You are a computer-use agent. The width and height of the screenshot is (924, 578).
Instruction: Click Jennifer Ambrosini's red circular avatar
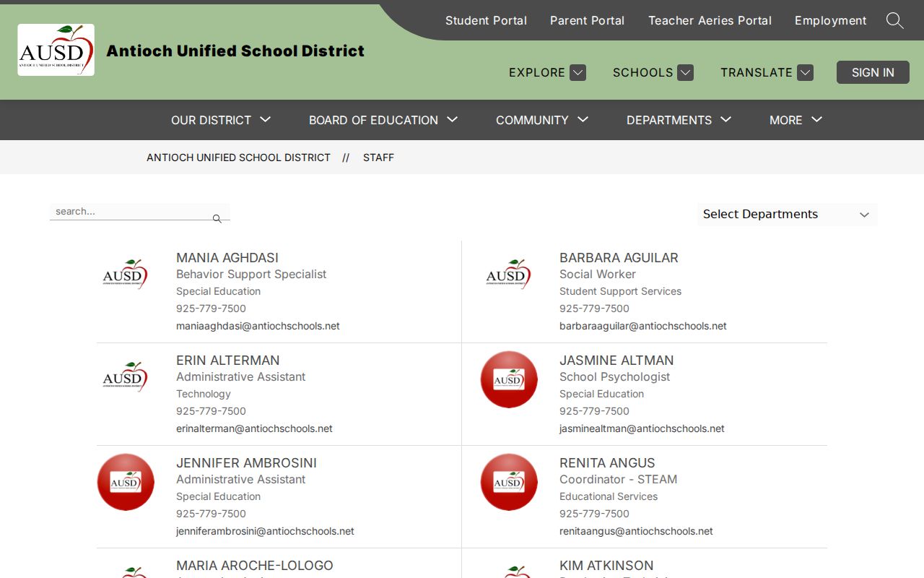[x=126, y=482]
